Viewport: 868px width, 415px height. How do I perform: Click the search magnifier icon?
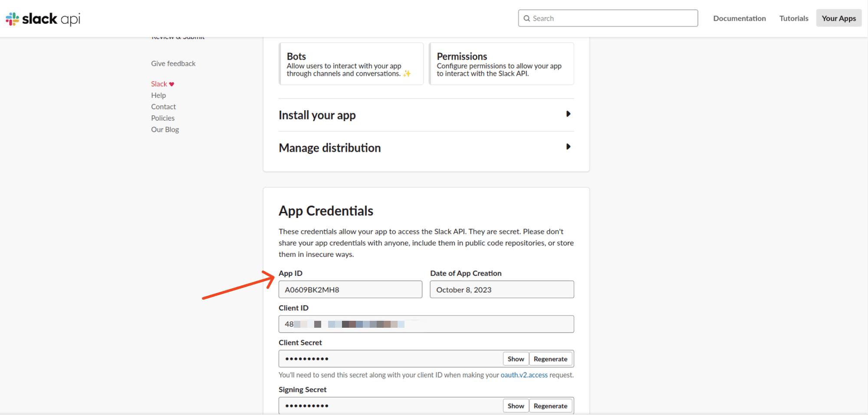[x=527, y=18]
